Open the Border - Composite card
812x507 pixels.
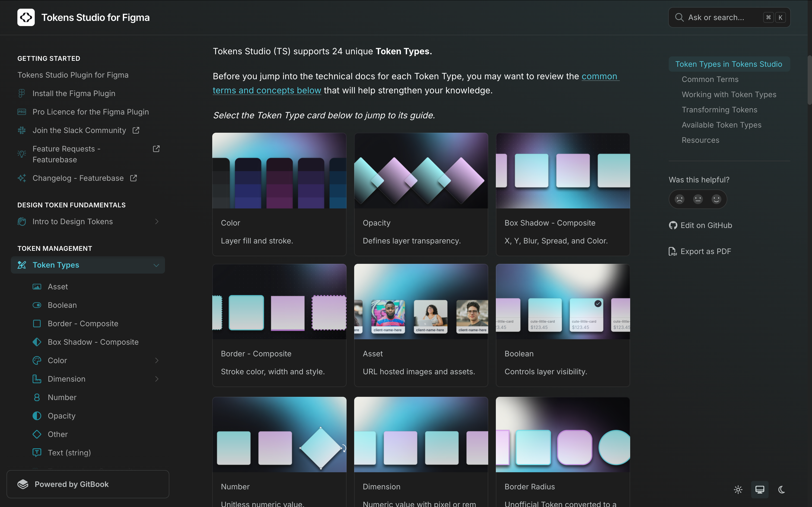coord(279,325)
